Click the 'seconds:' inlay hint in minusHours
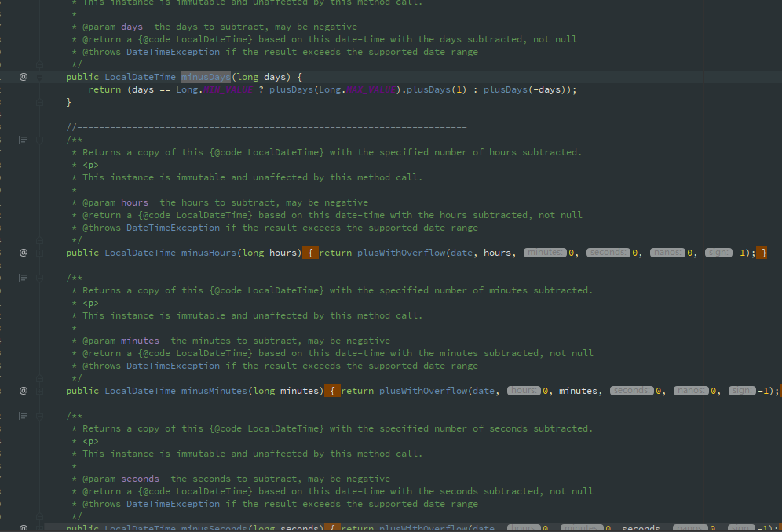This screenshot has width=782, height=532. [x=608, y=253]
